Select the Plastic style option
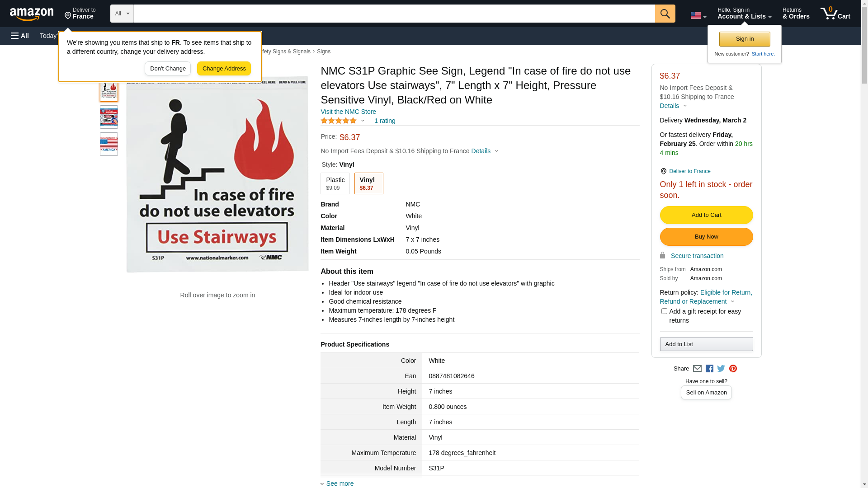868x488 pixels. (x=335, y=183)
